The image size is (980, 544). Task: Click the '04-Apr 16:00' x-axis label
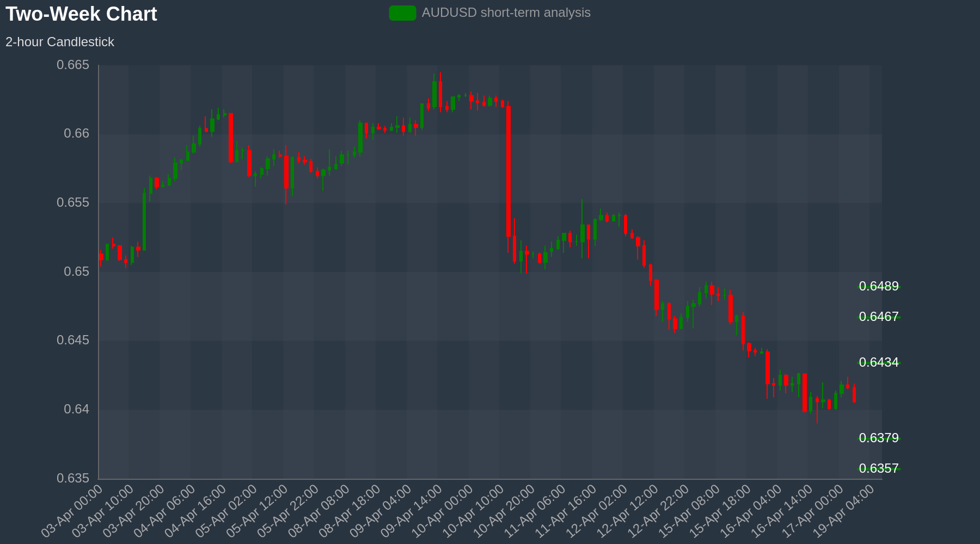tap(195, 511)
